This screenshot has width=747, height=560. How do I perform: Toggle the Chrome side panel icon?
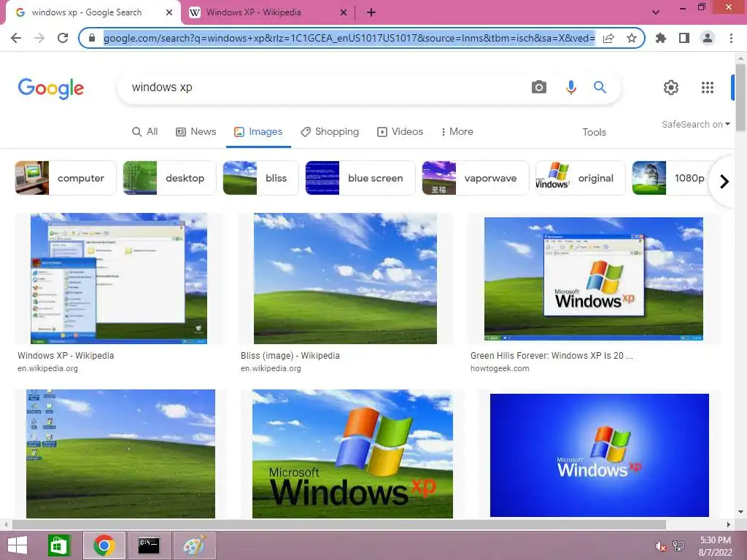[684, 38]
